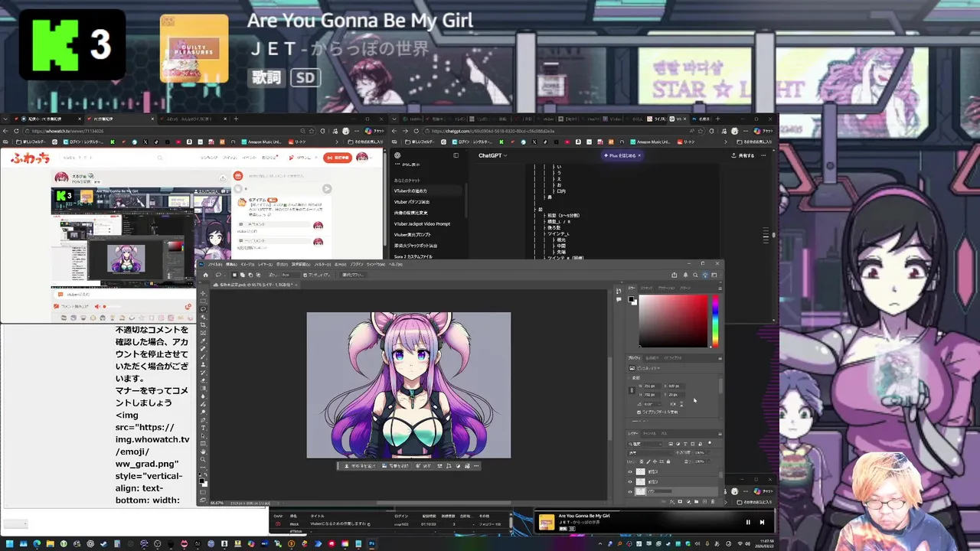Viewport: 980px width, 551px height.
Task: Toggle checkbox below angle field in Properties
Action: click(x=639, y=412)
